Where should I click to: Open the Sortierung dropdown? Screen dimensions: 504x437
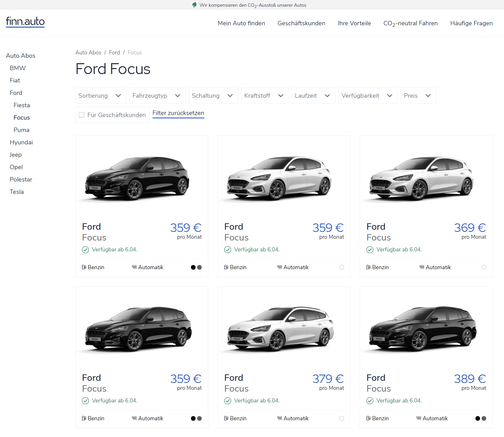pyautogui.click(x=101, y=96)
